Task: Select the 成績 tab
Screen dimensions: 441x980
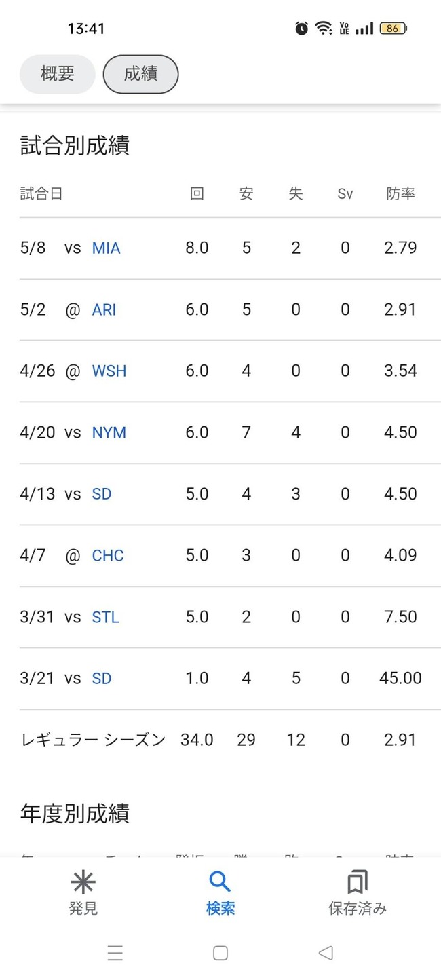Action: [140, 74]
